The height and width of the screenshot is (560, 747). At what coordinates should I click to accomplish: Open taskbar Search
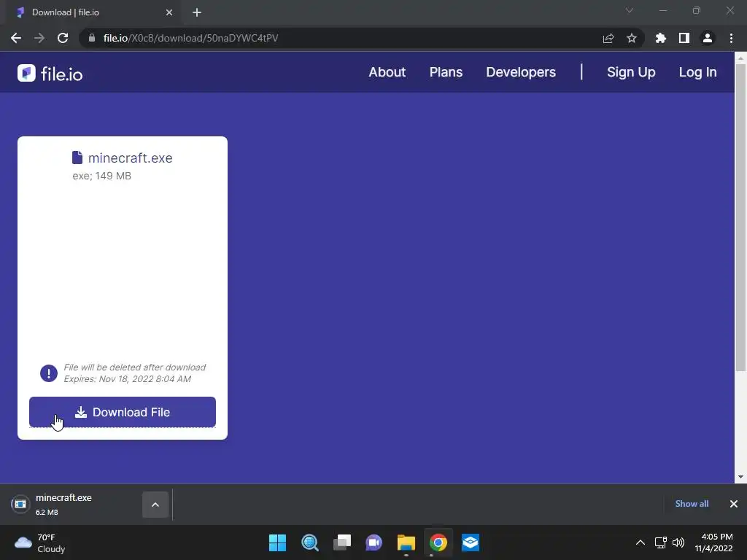coord(309,542)
